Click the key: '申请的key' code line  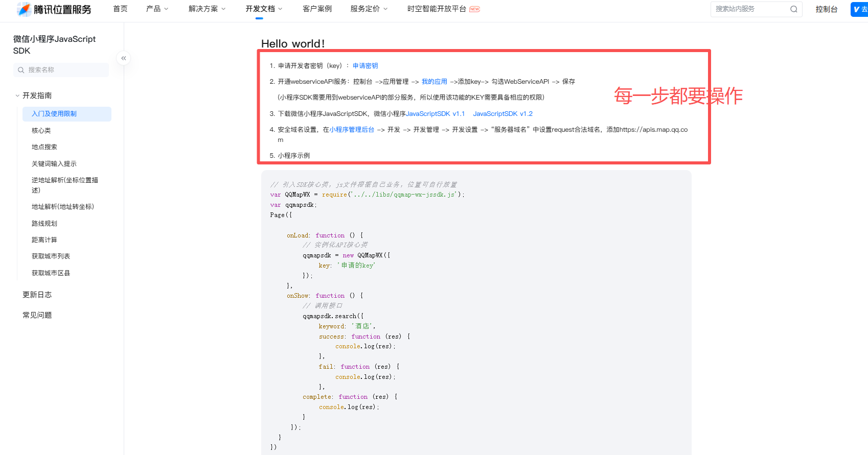(347, 266)
